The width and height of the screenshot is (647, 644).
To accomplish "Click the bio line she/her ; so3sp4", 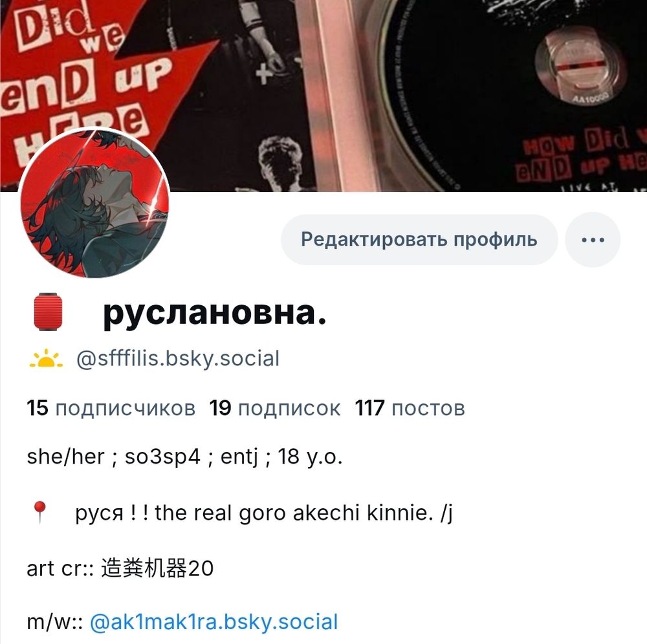I will [113, 457].
